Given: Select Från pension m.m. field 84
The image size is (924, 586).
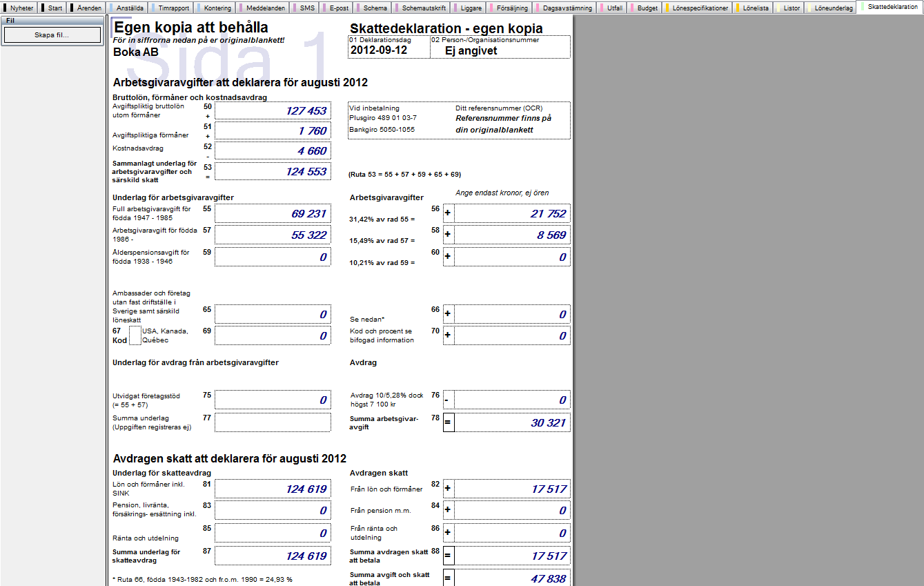Looking at the screenshot, I should click(512, 510).
